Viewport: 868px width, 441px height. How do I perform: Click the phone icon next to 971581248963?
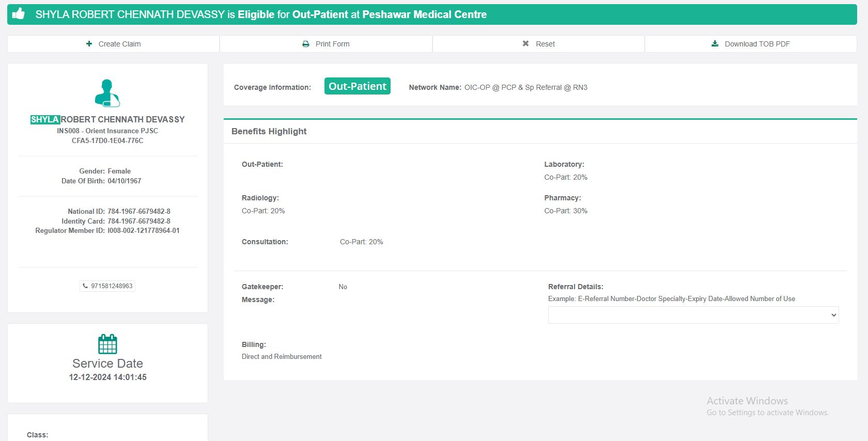(86, 286)
